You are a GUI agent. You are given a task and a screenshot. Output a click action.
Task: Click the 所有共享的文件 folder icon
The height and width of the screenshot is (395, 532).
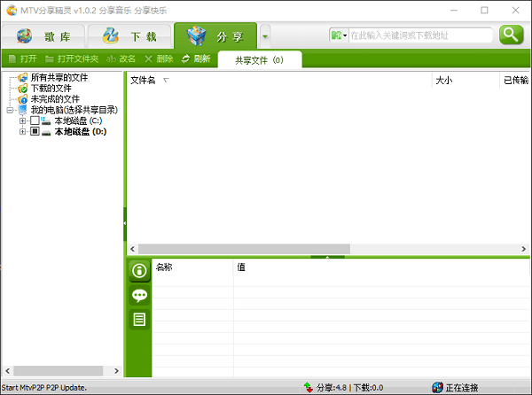pyautogui.click(x=23, y=78)
